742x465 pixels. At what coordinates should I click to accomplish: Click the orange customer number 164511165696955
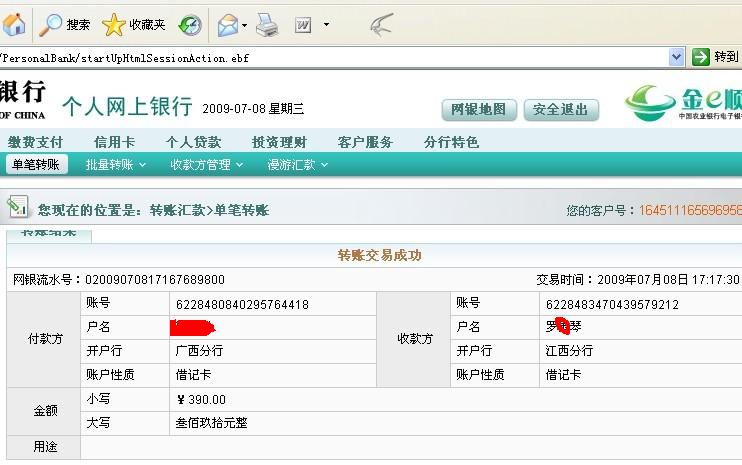[x=690, y=210]
